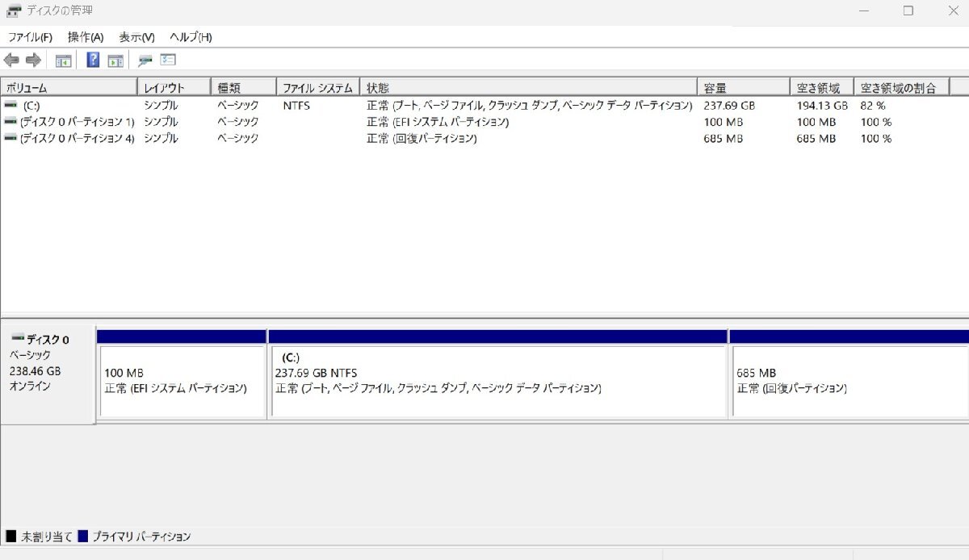
Task: Click the disk-with-magnifier toolbar icon
Action: tap(145, 59)
